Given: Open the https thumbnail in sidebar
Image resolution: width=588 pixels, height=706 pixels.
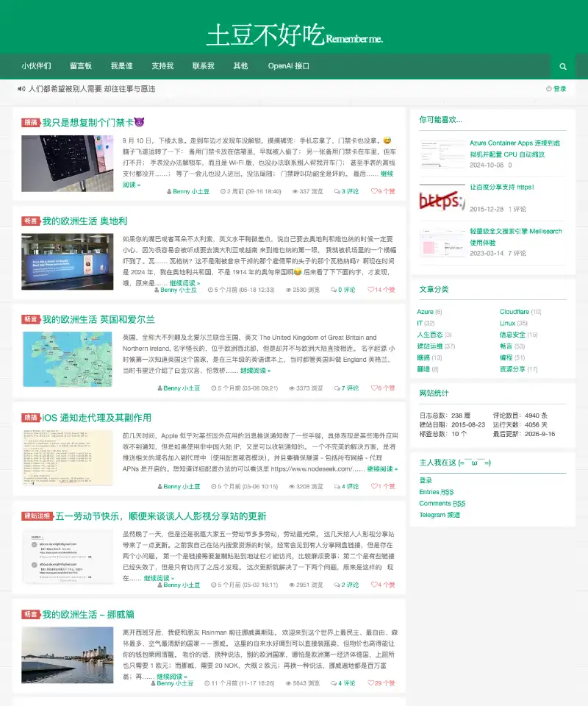Looking at the screenshot, I should 442,198.
